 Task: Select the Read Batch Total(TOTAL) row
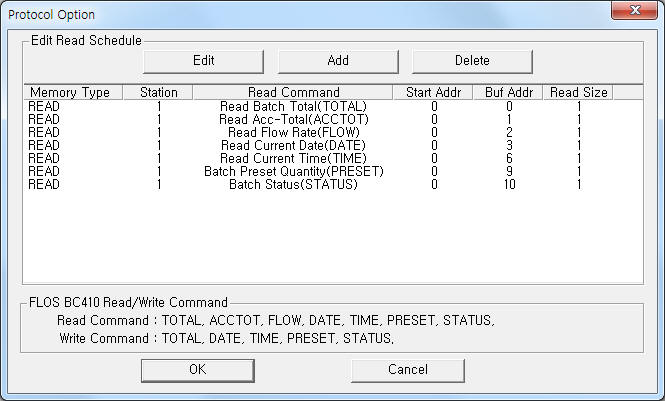pyautogui.click(x=333, y=106)
